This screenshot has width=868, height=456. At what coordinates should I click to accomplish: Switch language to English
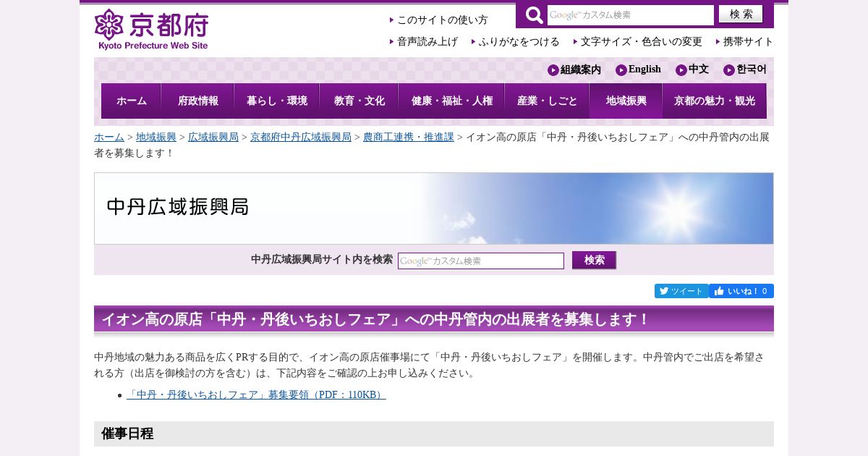[639, 69]
